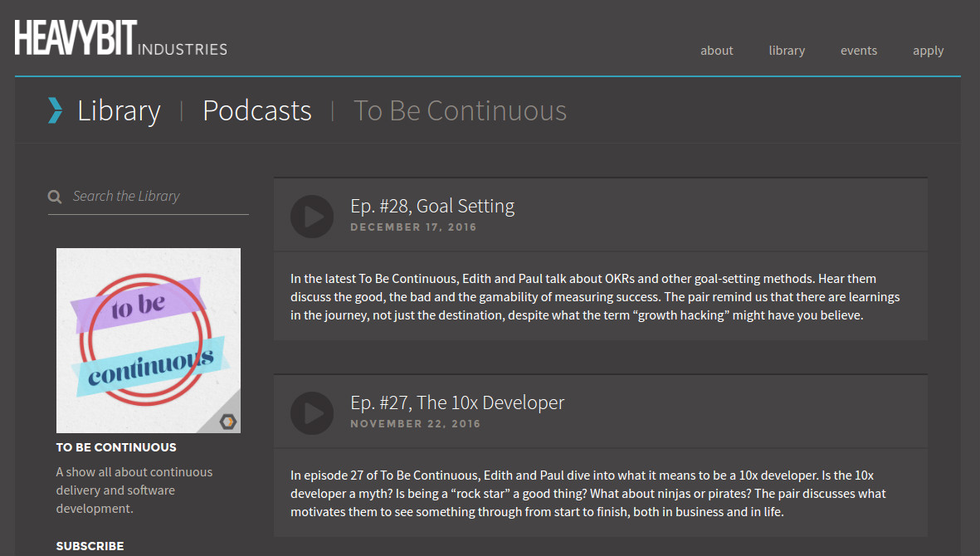Click the SUBSCRIBE heading in the sidebar

[x=90, y=545]
